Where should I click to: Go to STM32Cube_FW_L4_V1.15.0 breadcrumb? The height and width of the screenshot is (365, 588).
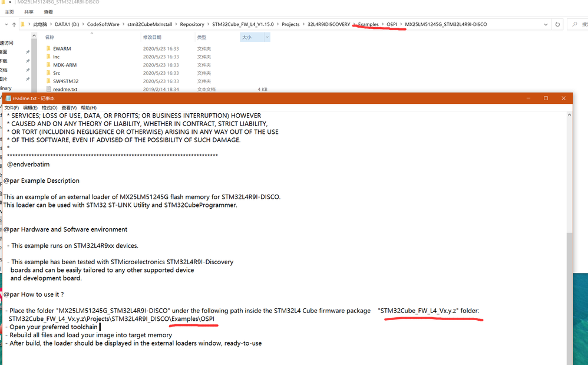[x=243, y=24]
